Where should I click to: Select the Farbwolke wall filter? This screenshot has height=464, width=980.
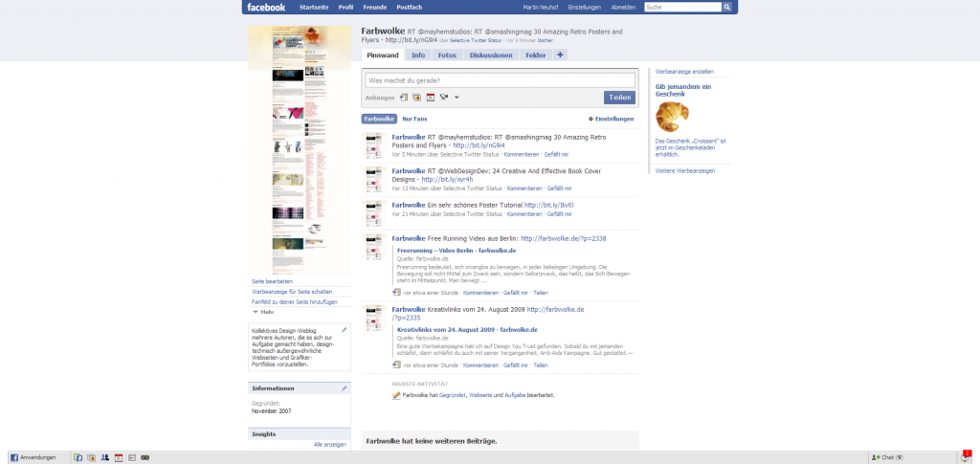point(379,119)
